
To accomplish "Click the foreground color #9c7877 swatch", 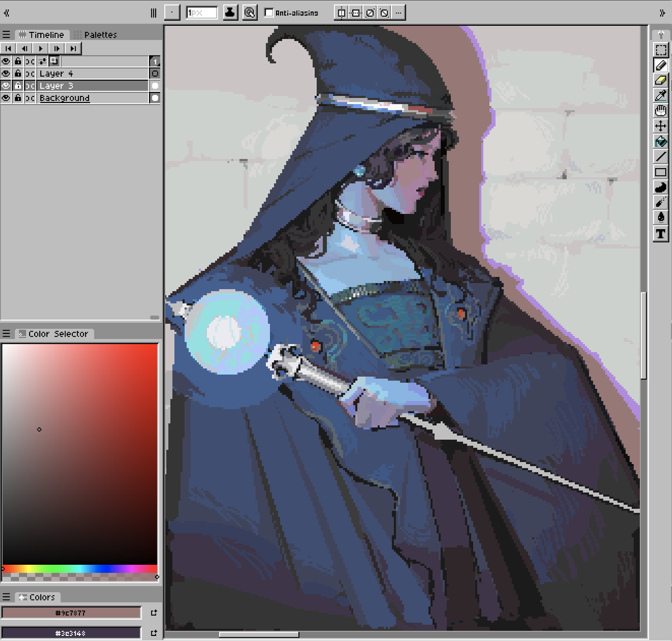I will (71, 613).
